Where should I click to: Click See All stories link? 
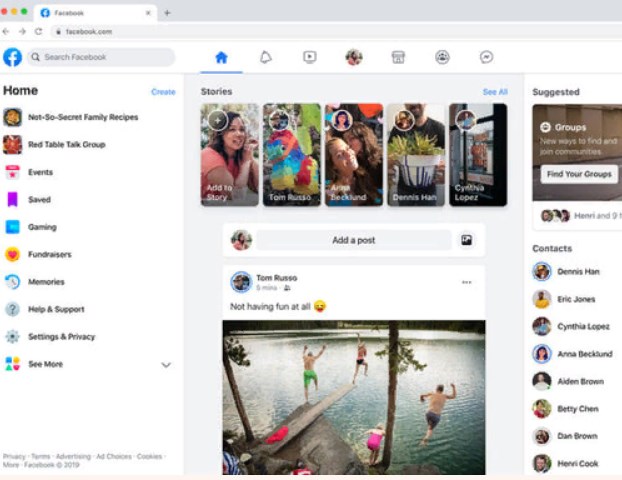(x=495, y=92)
